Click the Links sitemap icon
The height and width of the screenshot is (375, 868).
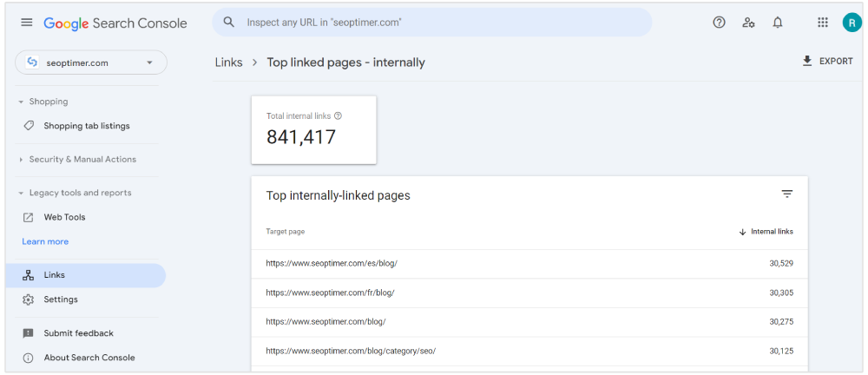coord(29,275)
